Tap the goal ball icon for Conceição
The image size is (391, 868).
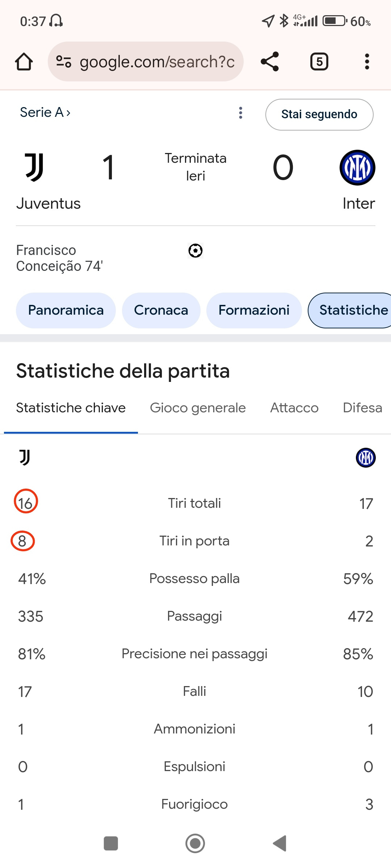point(195,251)
